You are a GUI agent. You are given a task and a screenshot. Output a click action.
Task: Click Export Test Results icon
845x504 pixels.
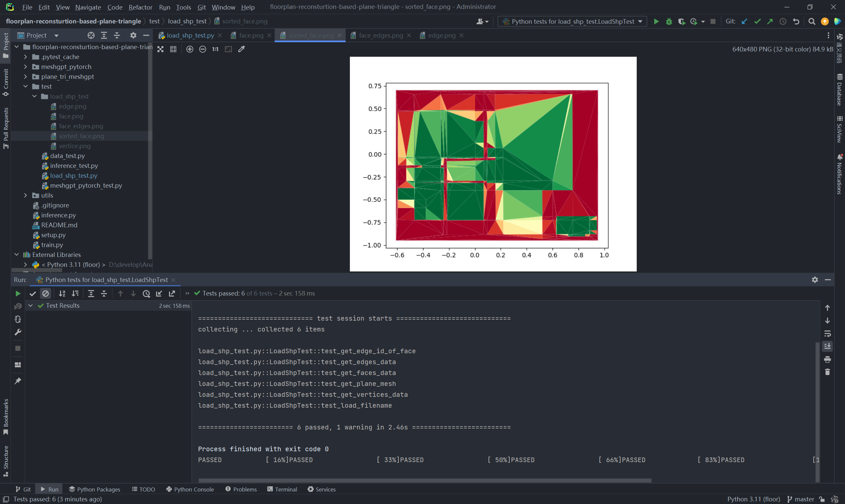[x=172, y=294]
